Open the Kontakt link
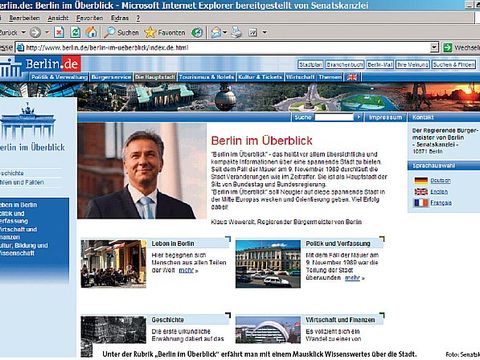This screenshot has width=480, height=360. pyautogui.click(x=423, y=117)
